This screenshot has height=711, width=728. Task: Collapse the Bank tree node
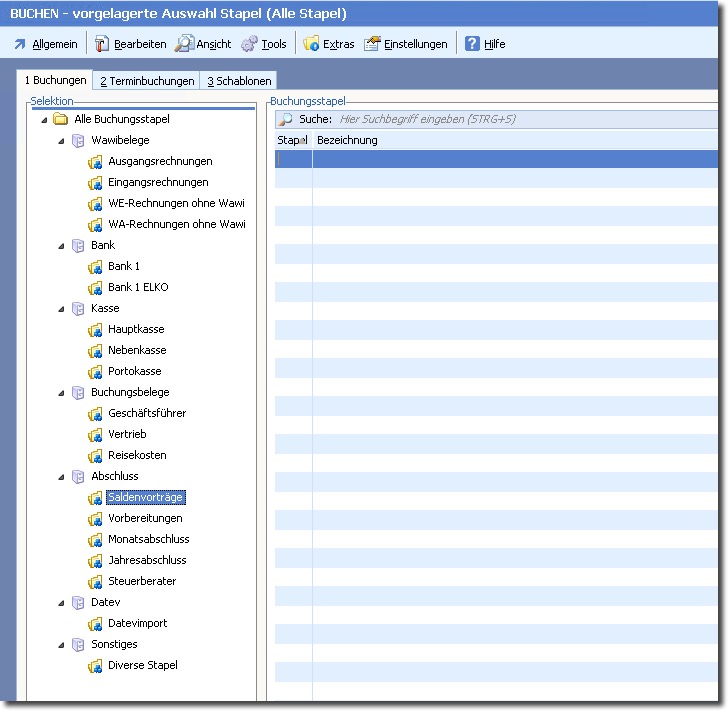[61, 246]
